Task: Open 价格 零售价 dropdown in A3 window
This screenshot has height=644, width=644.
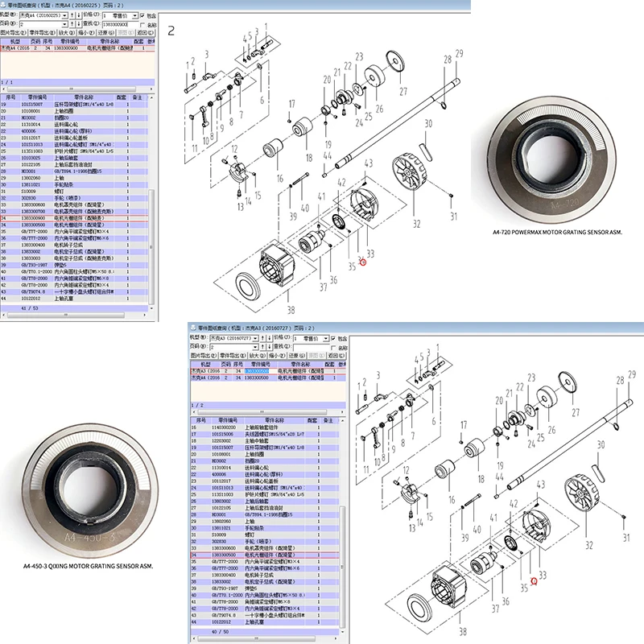Action: point(326,338)
